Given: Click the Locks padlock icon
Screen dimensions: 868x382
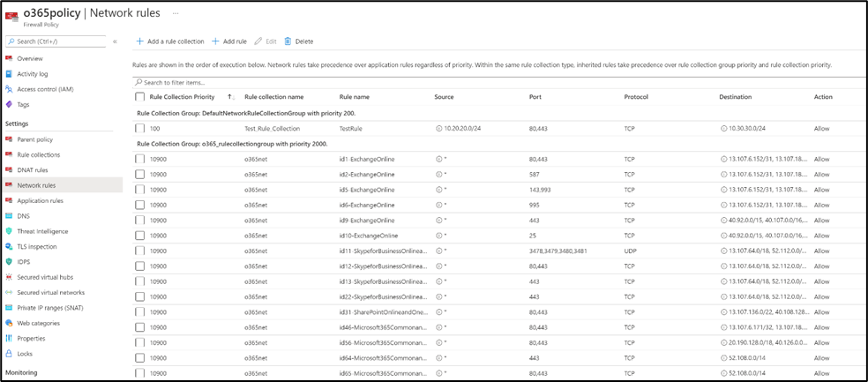Looking at the screenshot, I should coord(10,353).
